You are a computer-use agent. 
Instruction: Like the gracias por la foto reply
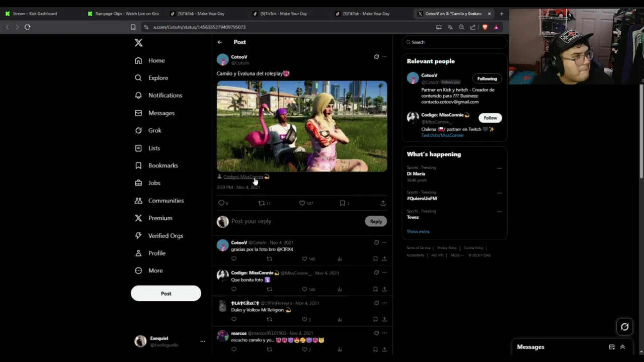pyautogui.click(x=304, y=259)
